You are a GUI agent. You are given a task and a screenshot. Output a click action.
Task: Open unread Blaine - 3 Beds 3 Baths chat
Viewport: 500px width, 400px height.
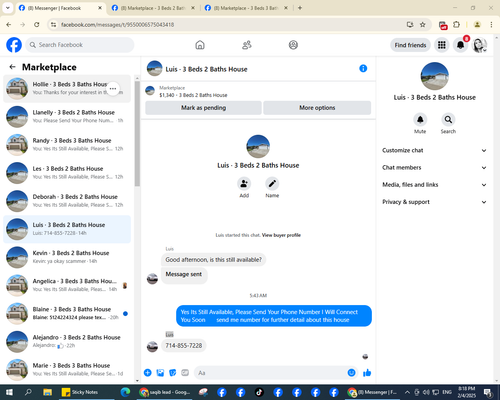(x=67, y=313)
